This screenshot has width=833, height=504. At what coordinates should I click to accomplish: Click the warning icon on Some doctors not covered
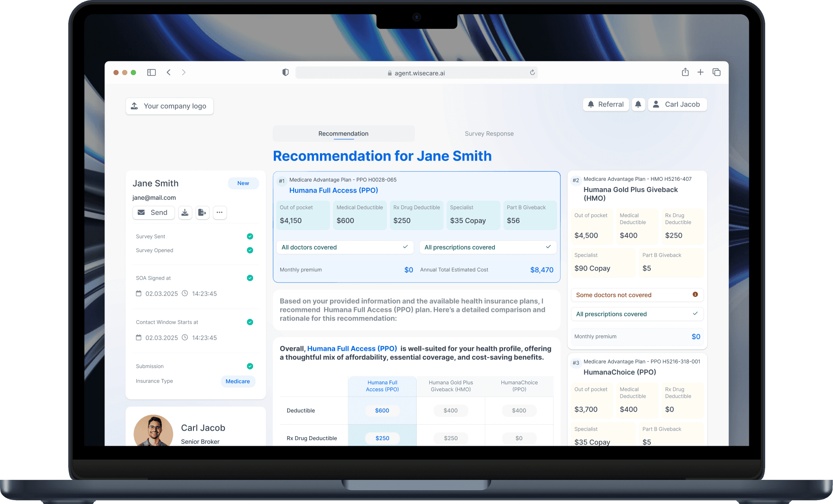[x=695, y=295]
